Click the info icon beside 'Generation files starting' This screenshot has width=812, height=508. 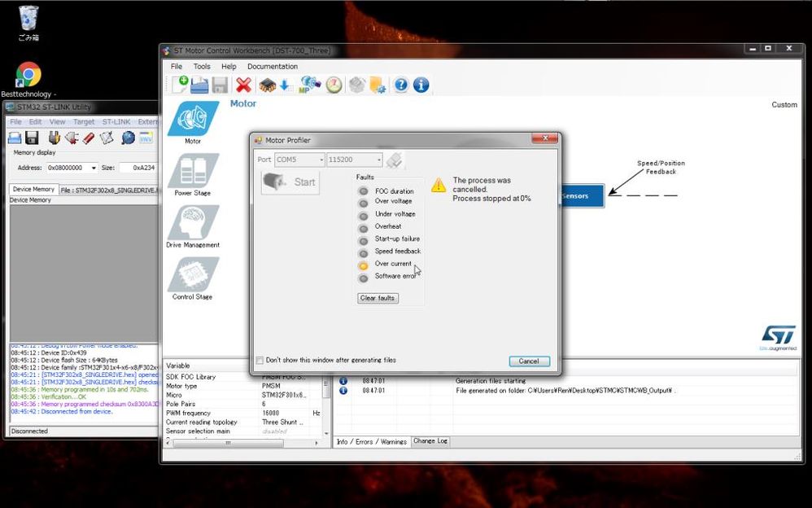(x=343, y=381)
